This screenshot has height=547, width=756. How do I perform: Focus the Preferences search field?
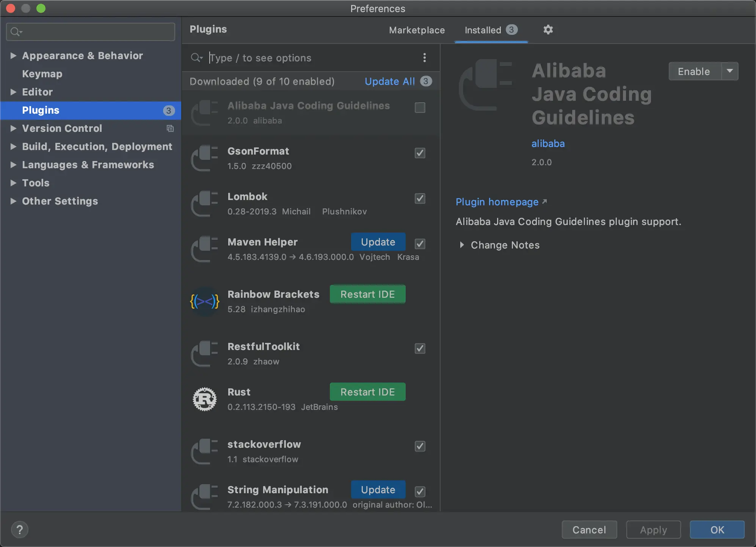95,32
